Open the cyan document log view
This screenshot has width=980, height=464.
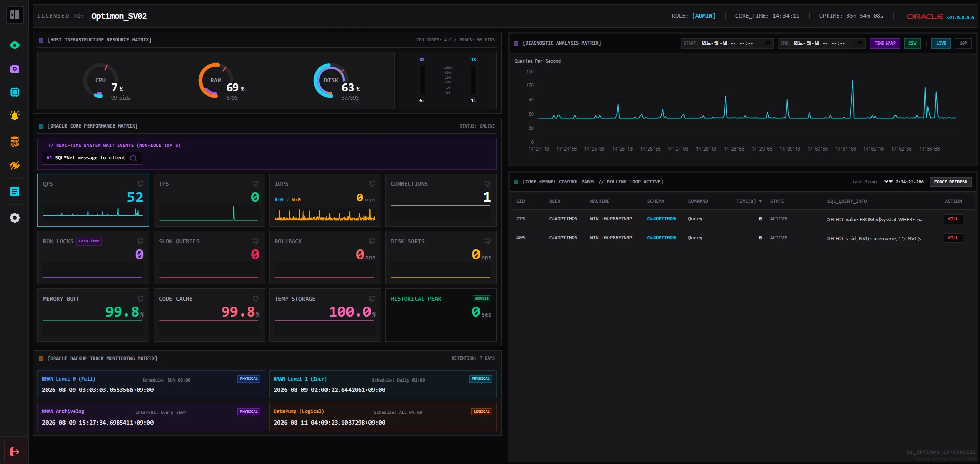pos(15,192)
